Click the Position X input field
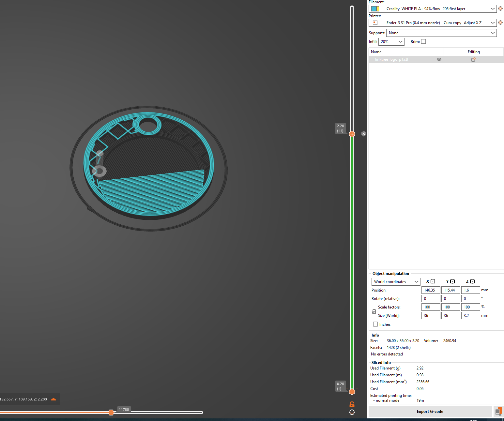 click(x=431, y=290)
